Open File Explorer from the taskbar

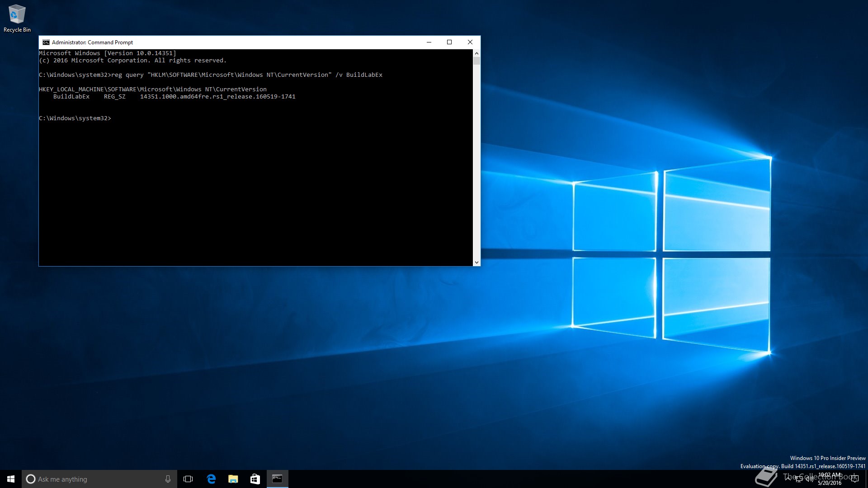tap(233, 479)
